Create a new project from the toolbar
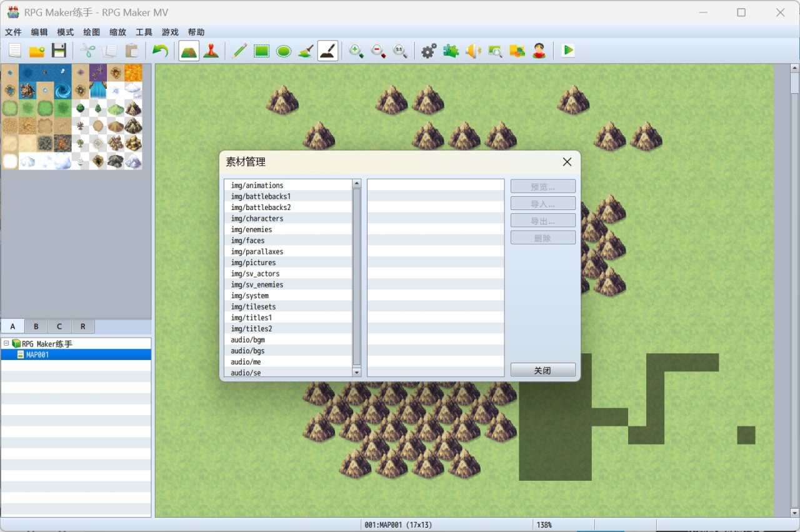 [15, 51]
